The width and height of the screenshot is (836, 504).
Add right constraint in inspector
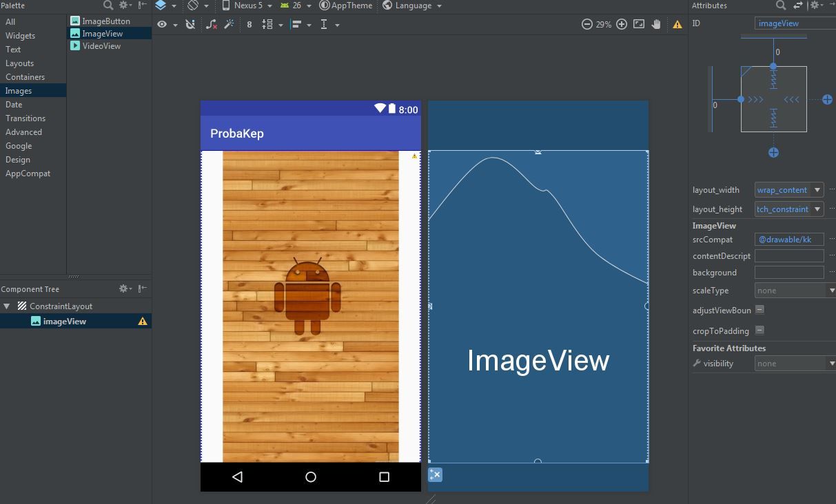coord(828,100)
